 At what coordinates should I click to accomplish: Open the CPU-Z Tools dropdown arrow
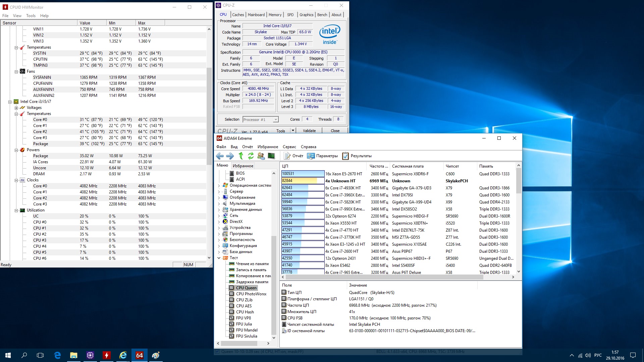pyautogui.click(x=293, y=131)
